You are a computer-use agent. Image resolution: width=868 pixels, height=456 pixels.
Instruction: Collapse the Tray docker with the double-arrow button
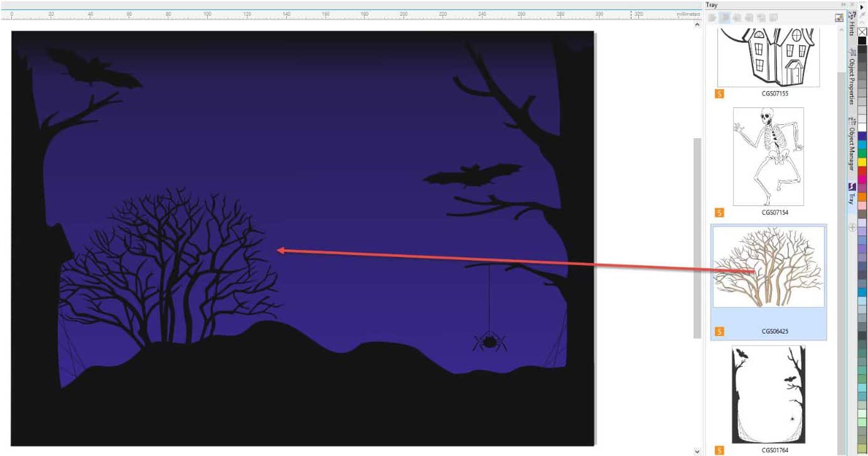click(x=844, y=4)
